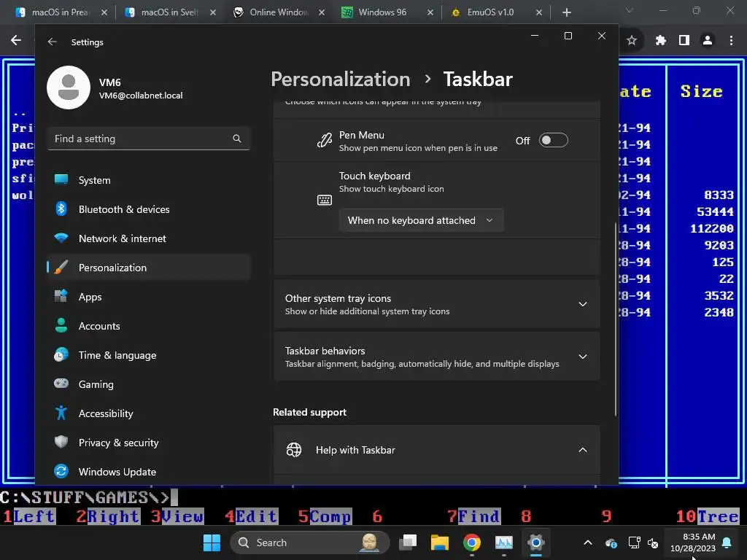Open Bluetooth & devices category
The height and width of the screenshot is (560, 747).
(149, 209)
